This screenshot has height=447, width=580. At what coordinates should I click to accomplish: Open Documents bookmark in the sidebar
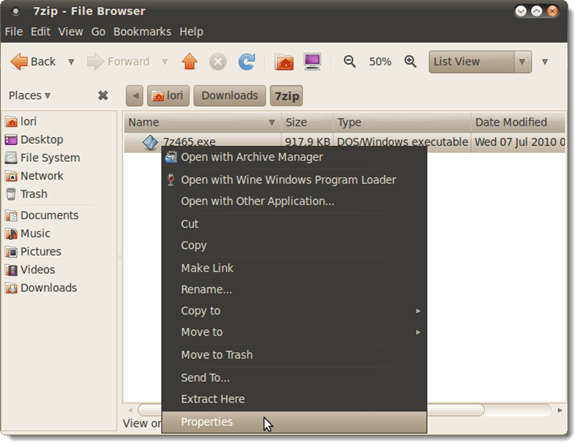[x=42, y=215]
